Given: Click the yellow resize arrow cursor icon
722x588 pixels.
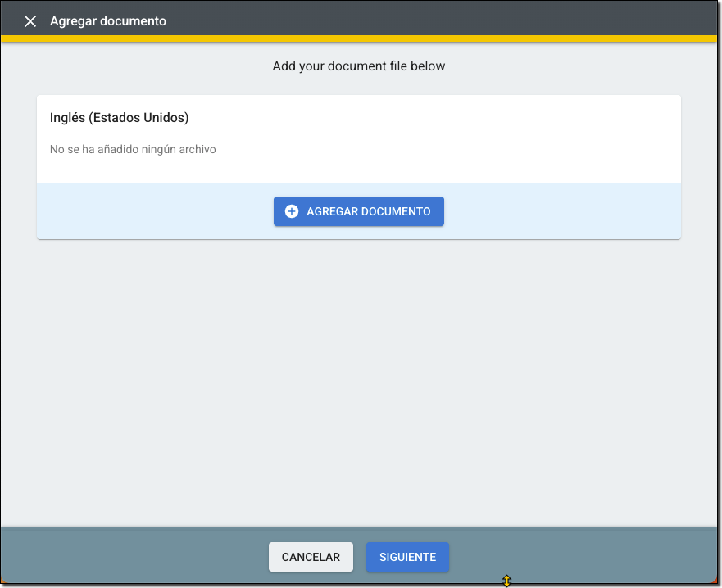Looking at the screenshot, I should [506, 581].
